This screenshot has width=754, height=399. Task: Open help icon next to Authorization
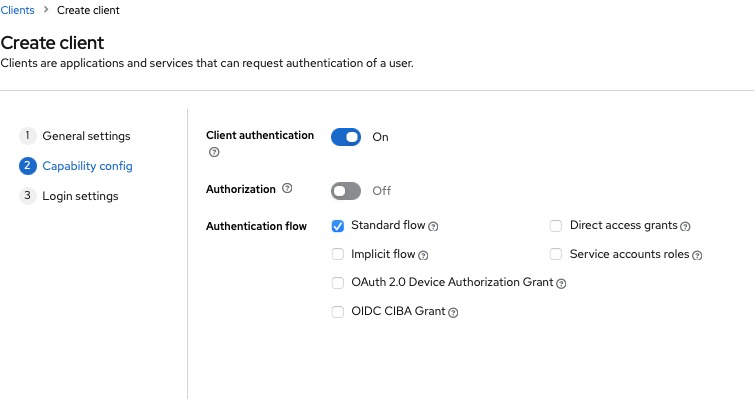tap(287, 188)
